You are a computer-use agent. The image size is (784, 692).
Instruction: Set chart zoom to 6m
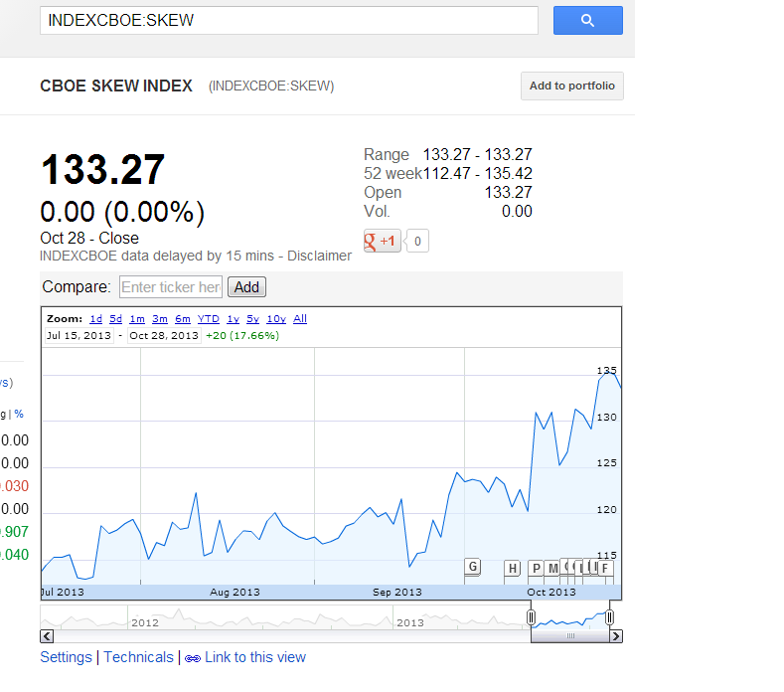pos(183,319)
